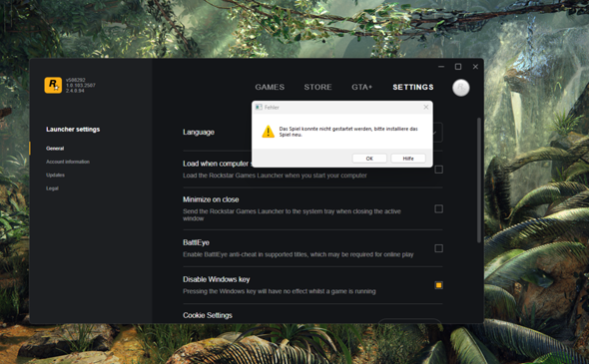This screenshot has width=589, height=364.
Task: Open Account information settings
Action: tap(68, 162)
